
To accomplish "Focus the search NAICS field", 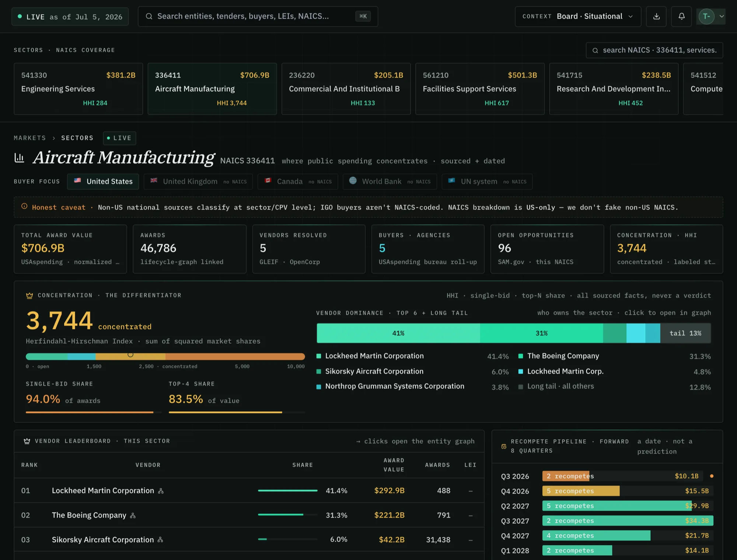I will coord(654,50).
